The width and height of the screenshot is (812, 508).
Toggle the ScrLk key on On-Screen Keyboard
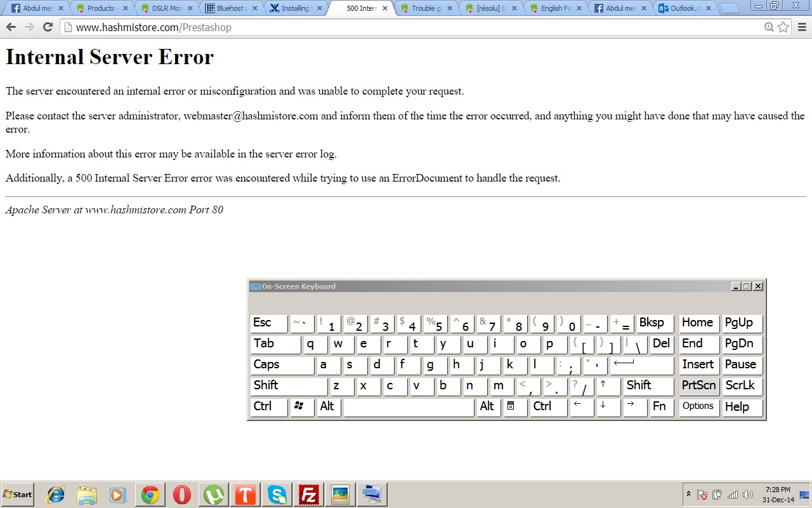(742, 386)
